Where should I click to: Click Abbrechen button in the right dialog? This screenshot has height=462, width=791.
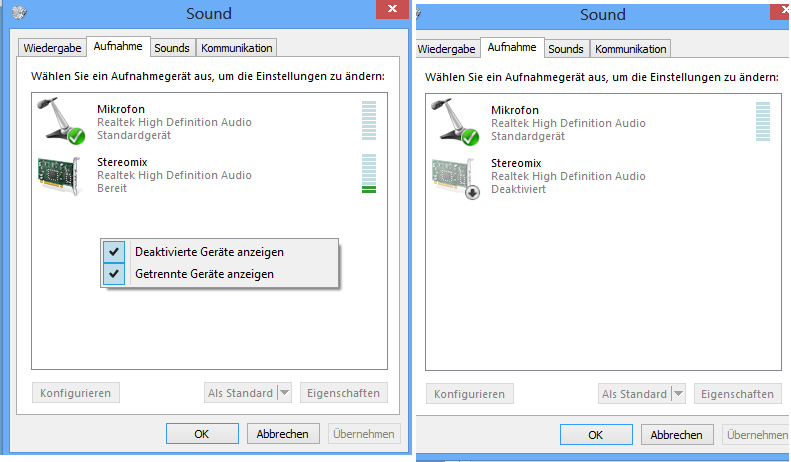click(677, 435)
